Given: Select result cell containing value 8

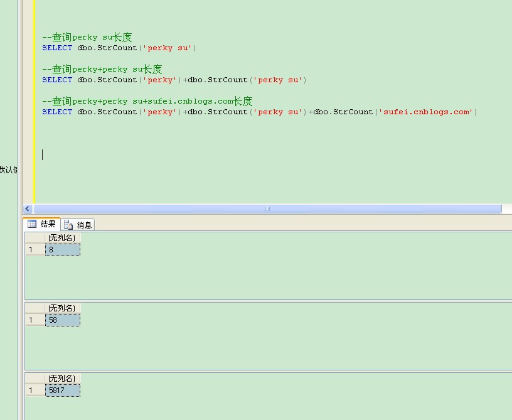Looking at the screenshot, I should coord(63,250).
